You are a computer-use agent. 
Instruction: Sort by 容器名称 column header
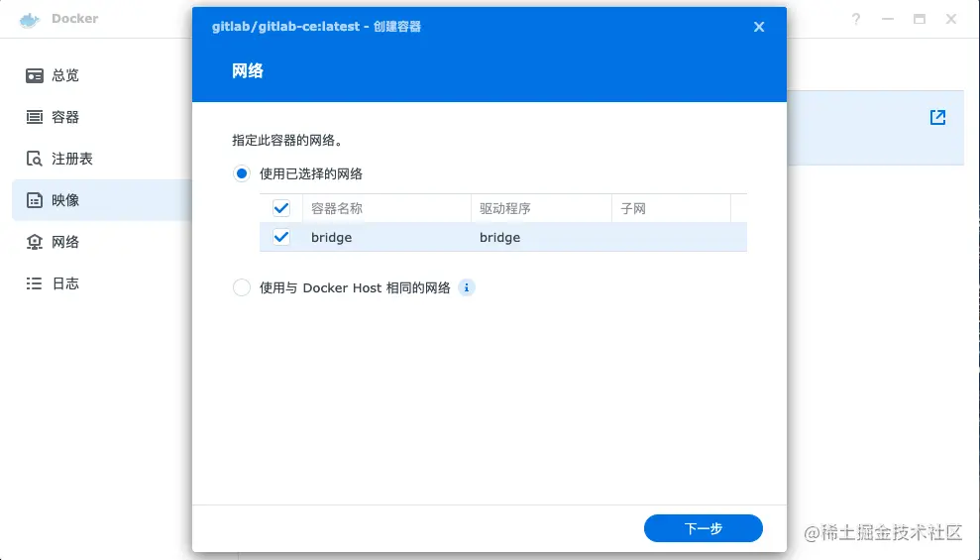point(386,208)
